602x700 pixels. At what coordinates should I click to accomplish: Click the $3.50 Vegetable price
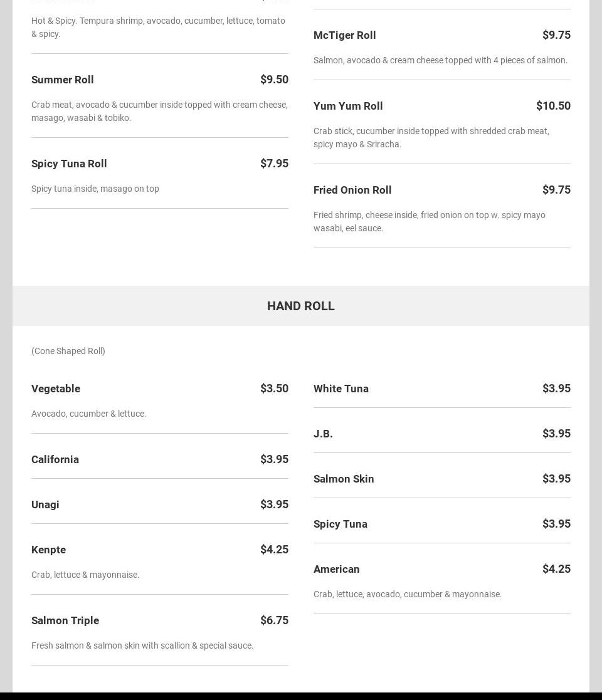coord(274,388)
